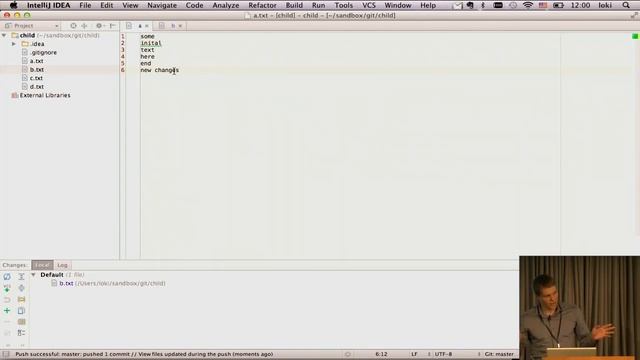
Task: Click Wi-Fi icon in menu bar
Action: tap(528, 5)
